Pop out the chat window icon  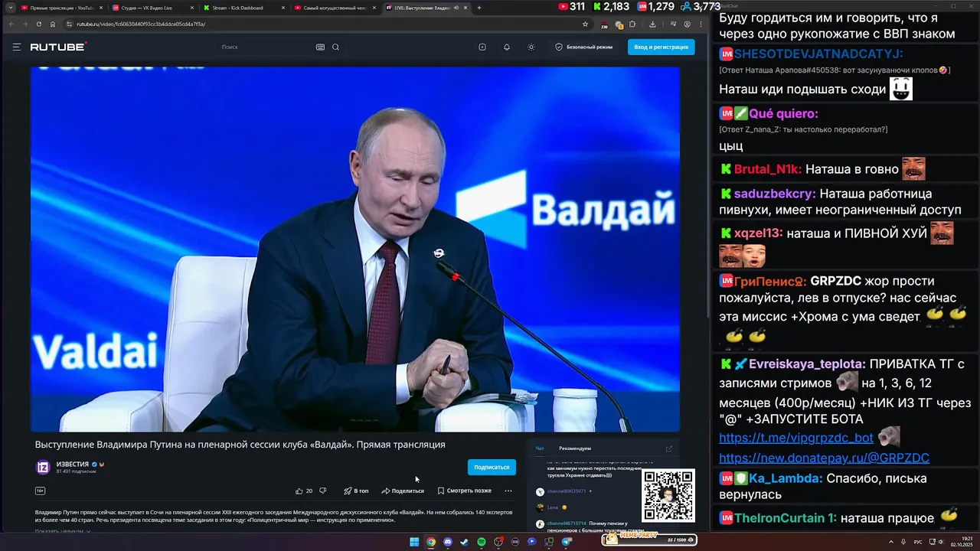(x=668, y=448)
